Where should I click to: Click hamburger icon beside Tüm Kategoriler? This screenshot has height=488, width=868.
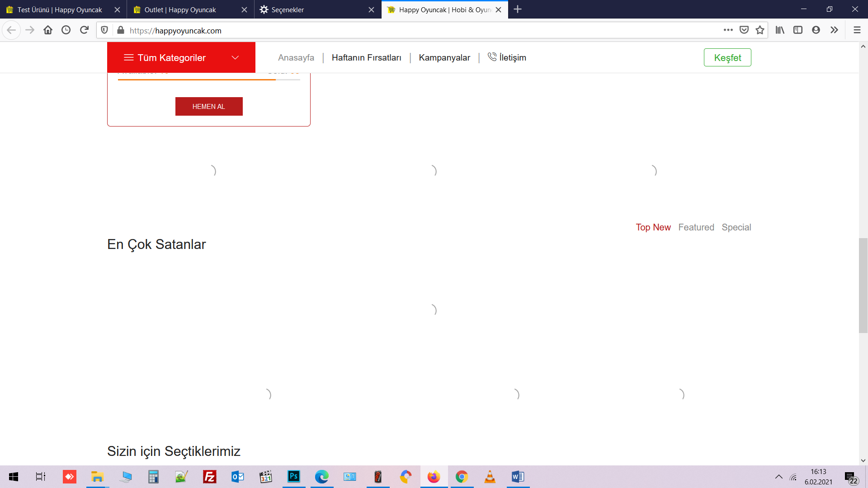click(128, 57)
